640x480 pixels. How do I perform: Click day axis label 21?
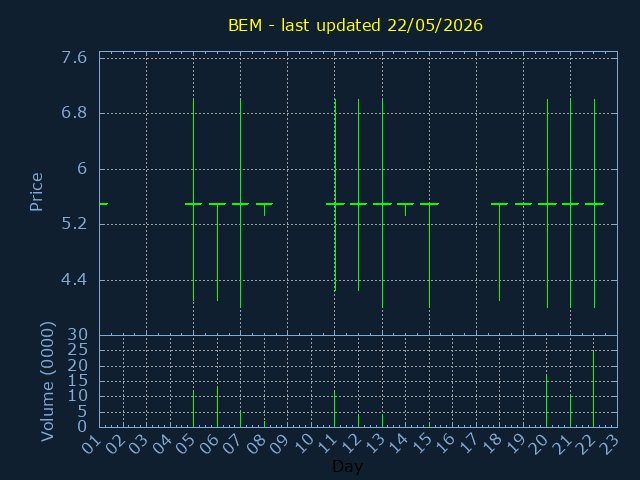point(562,444)
